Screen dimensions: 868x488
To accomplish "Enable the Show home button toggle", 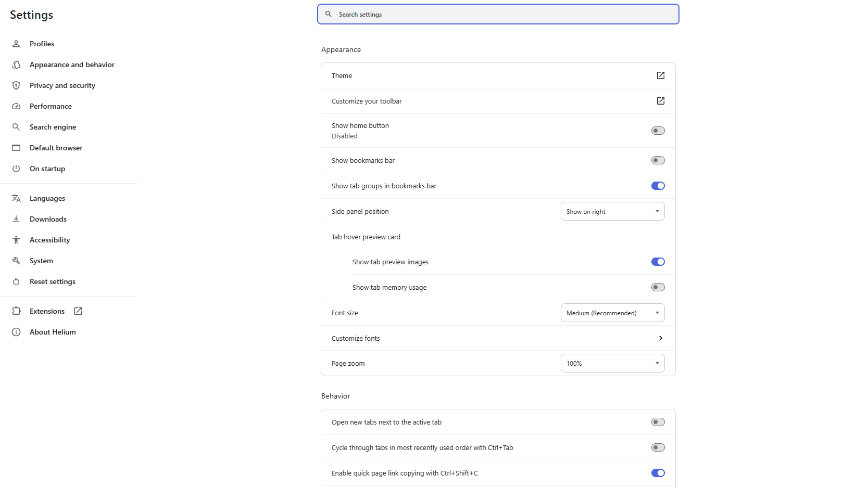I will click(658, 131).
